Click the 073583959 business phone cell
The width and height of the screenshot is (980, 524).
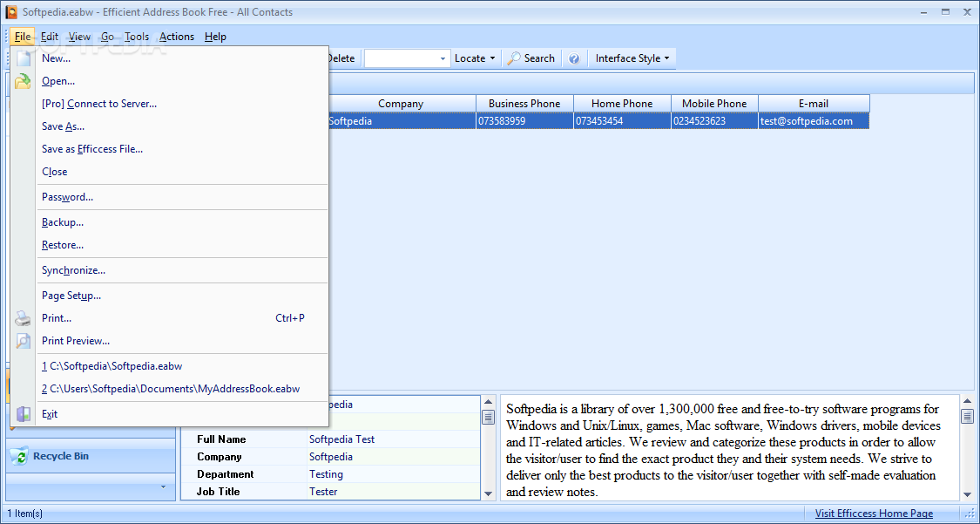click(x=524, y=120)
